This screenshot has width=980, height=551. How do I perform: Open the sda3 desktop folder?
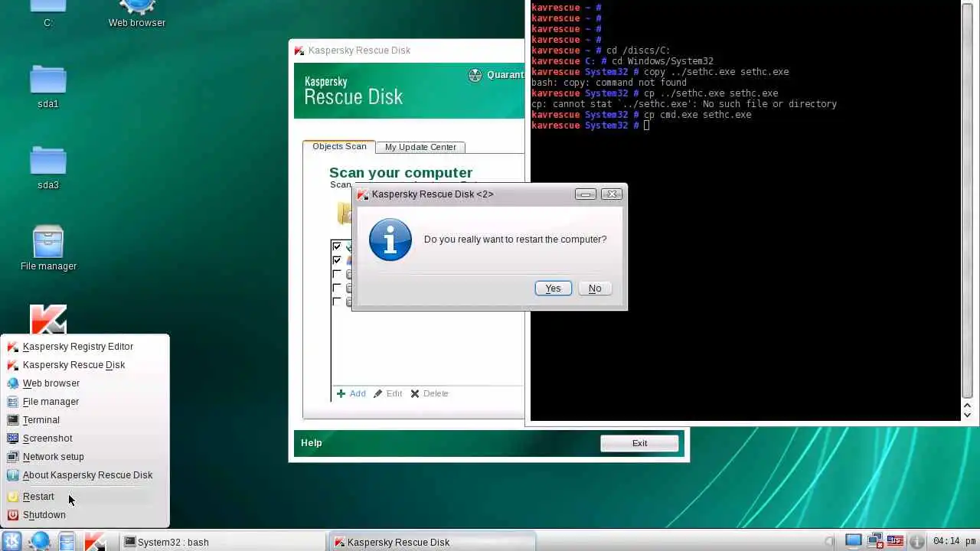[47, 168]
